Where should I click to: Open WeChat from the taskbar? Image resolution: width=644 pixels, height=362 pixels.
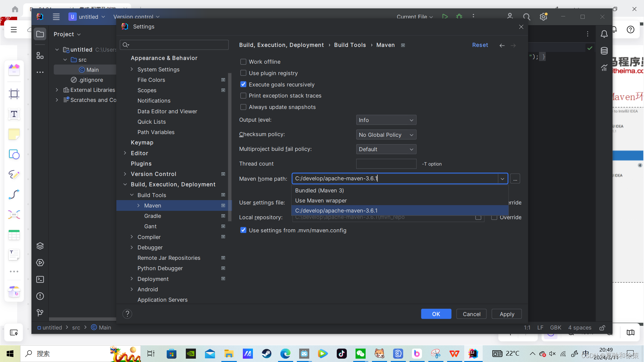[x=361, y=354]
